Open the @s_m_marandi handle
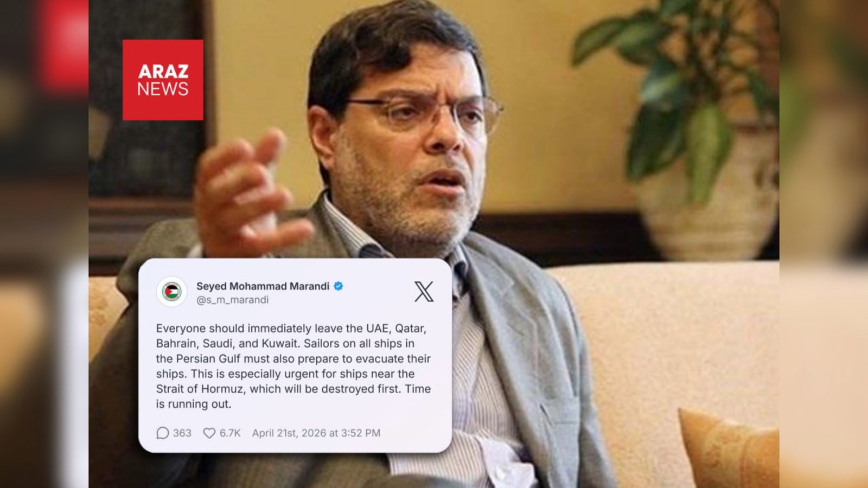The height and width of the screenshot is (488, 868). (232, 300)
